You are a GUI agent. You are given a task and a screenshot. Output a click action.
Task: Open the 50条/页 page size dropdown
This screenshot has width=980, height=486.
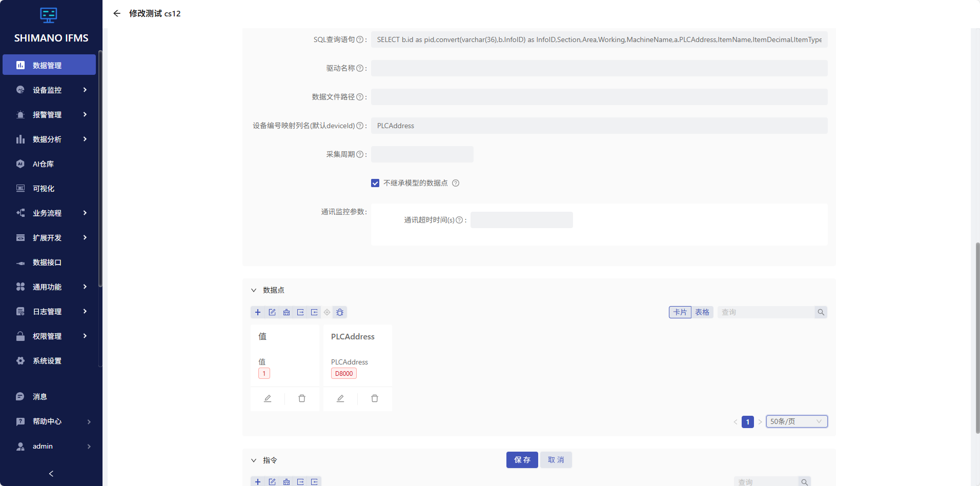coord(796,421)
